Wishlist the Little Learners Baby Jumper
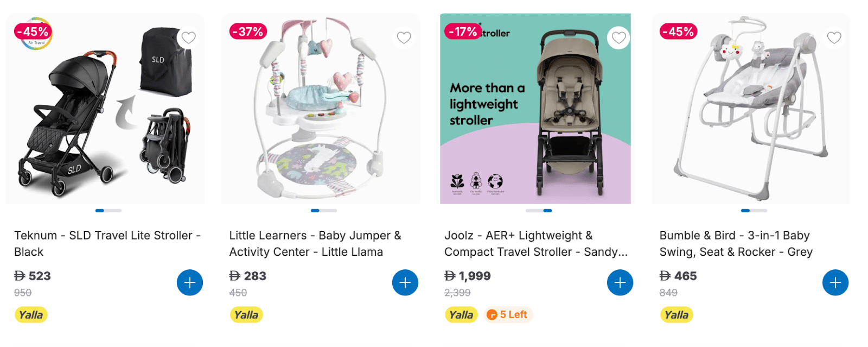Screen dimensions: 868x347 click(404, 37)
